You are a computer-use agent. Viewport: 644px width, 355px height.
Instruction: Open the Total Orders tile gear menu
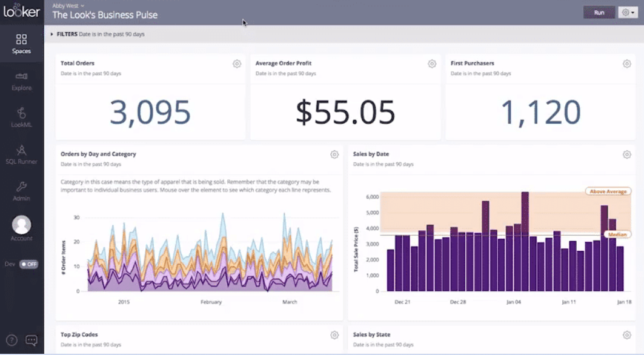[236, 63]
